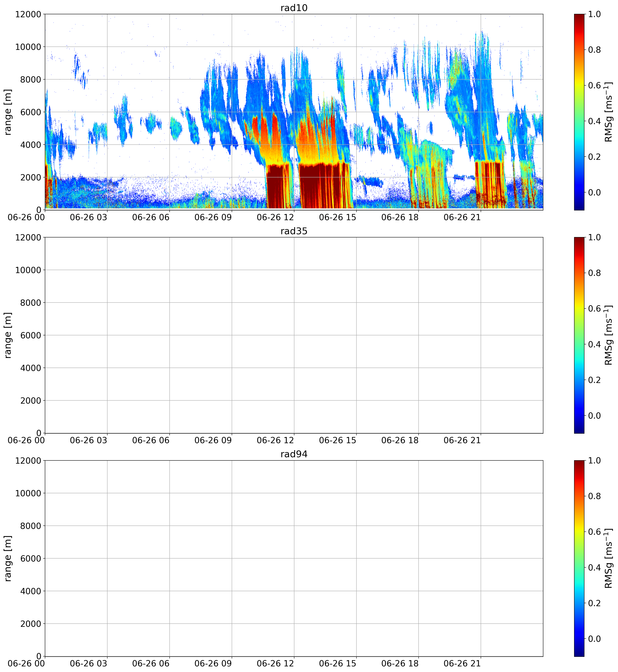
Task: Click the RMSg label beside rad35 colorbar
Action: 609,335
